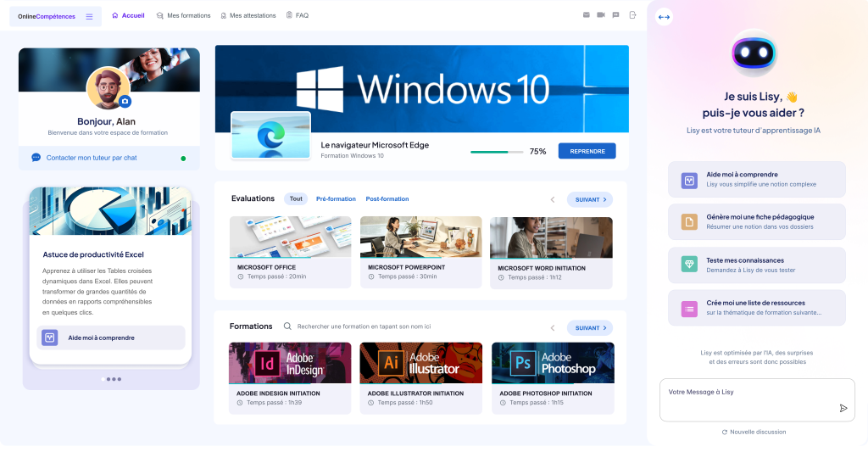868x452 pixels.
Task: Click the first carousel dot under tip card
Action: click(103, 379)
